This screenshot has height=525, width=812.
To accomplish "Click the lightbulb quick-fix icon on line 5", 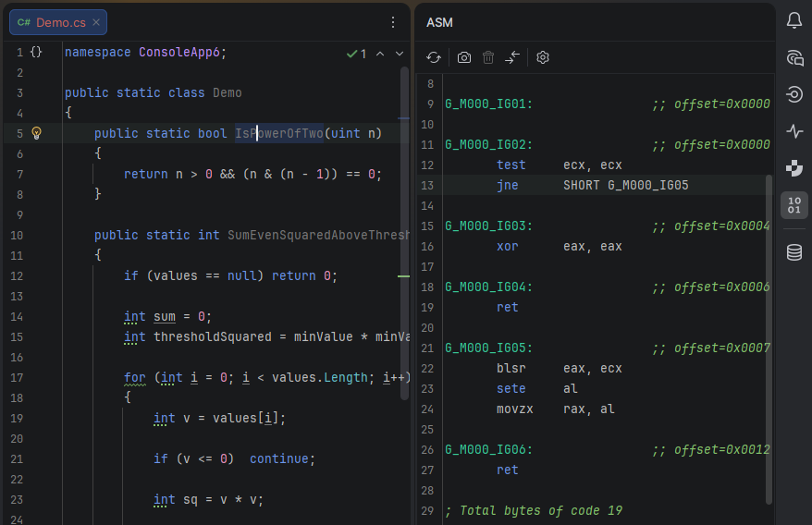I will [x=36, y=133].
